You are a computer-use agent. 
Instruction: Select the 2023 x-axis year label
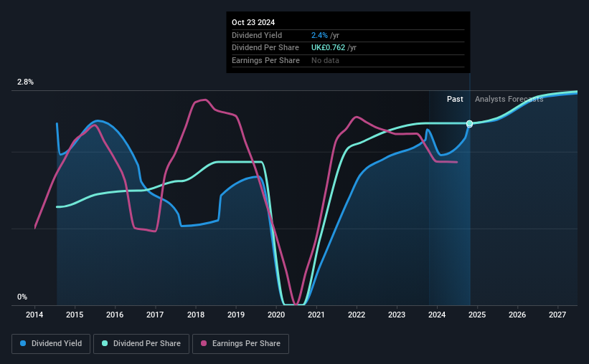tap(397, 315)
